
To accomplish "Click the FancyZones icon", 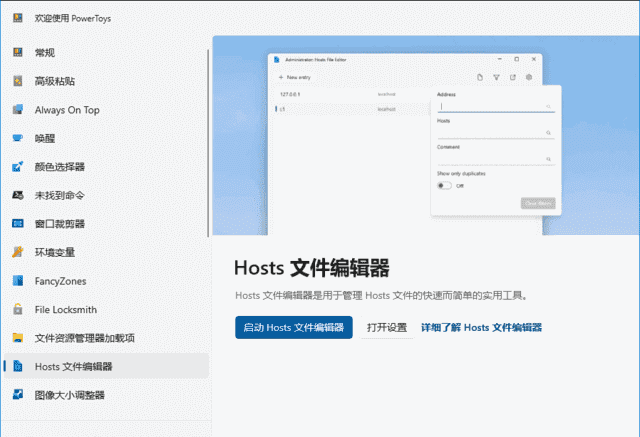I will [x=18, y=281].
